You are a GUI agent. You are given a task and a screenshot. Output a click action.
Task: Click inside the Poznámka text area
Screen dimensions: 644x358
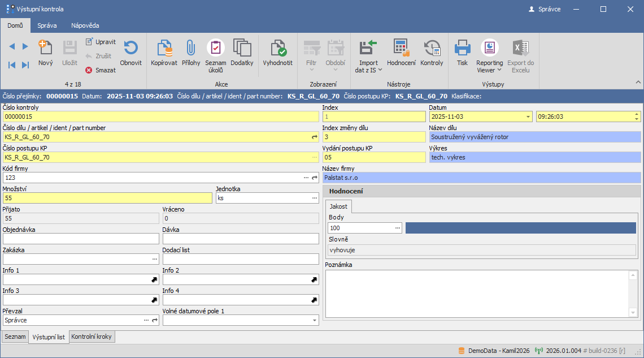tap(477, 294)
